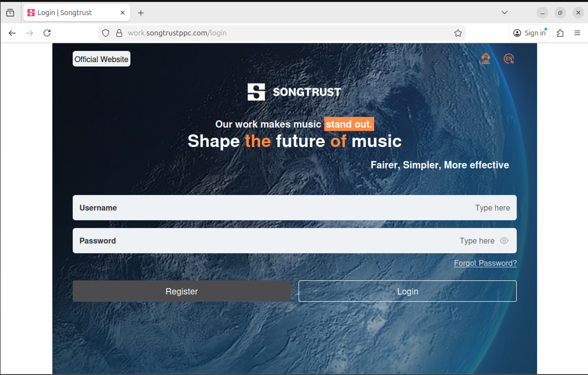Open the Firefox hamburger menu
The height and width of the screenshot is (375, 588).
pos(577,33)
